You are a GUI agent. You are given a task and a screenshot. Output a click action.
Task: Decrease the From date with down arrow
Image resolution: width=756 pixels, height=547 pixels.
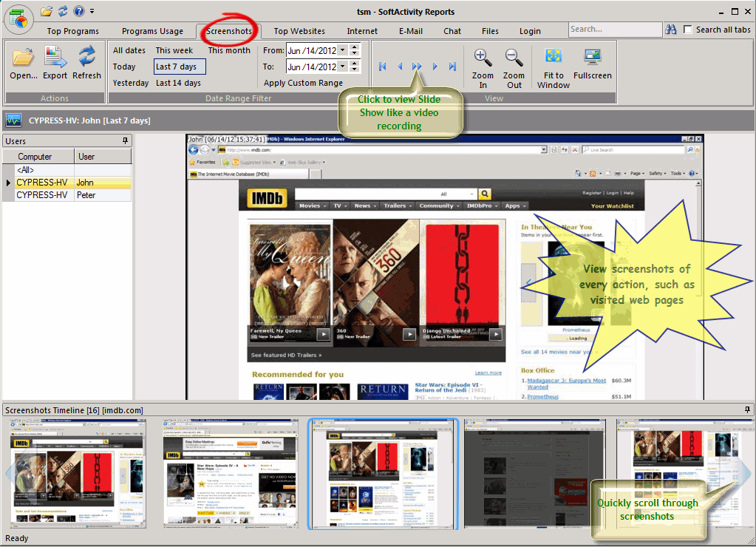(355, 53)
